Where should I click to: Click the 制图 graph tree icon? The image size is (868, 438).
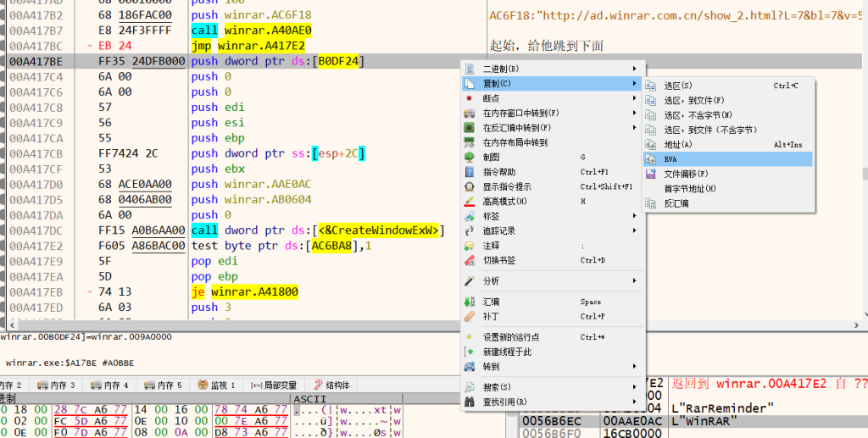470,158
